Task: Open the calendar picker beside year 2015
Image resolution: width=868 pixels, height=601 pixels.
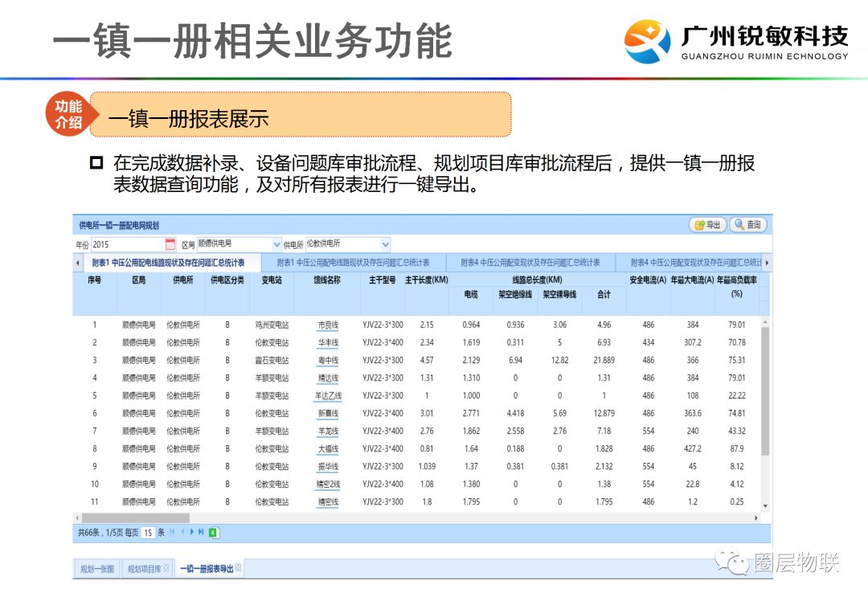Action: point(170,244)
